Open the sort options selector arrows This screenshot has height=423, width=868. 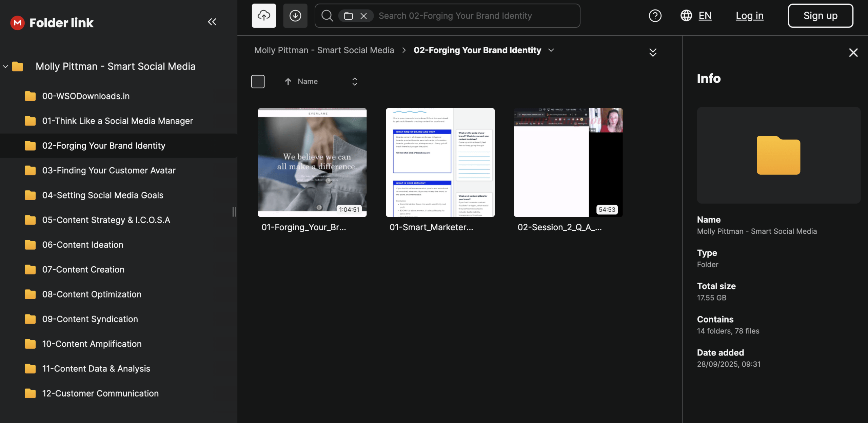coord(354,81)
